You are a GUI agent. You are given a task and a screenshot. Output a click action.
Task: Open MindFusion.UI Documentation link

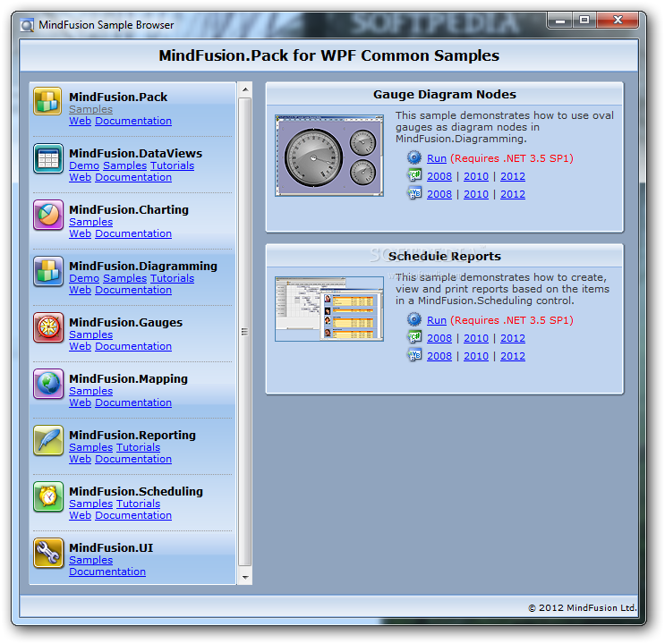click(107, 572)
